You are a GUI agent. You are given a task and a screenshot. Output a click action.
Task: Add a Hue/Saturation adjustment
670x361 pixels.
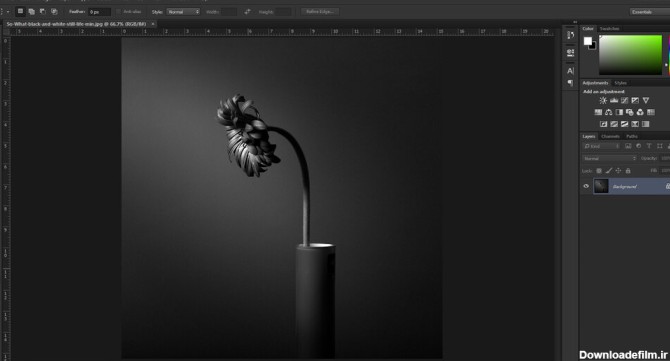[598, 112]
